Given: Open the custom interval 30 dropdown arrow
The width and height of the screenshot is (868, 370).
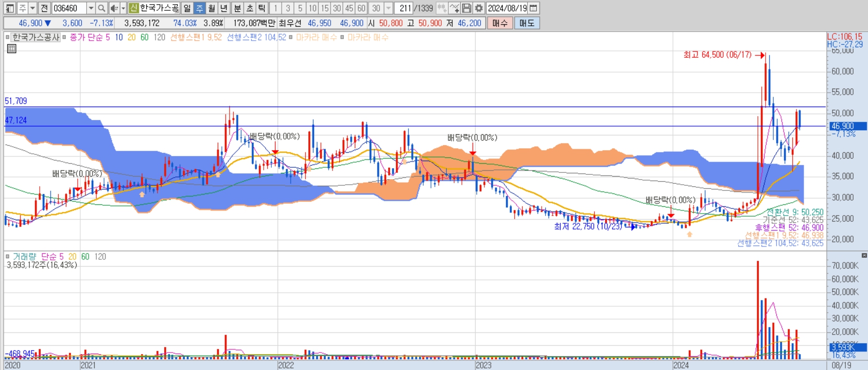Looking at the screenshot, I should click(x=389, y=8).
